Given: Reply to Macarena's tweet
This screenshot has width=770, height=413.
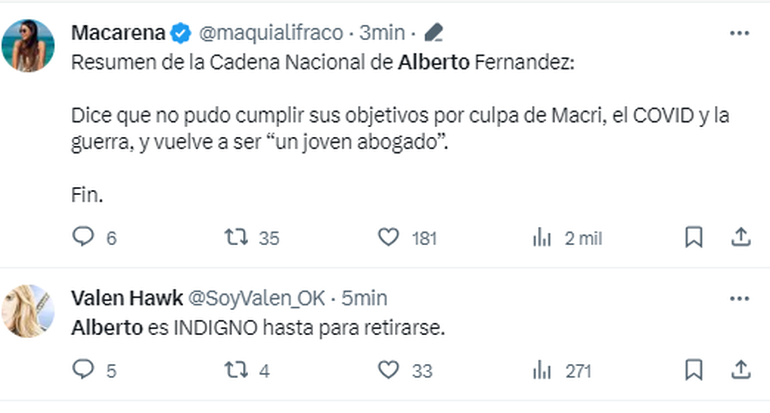Looking at the screenshot, I should pos(83,237).
